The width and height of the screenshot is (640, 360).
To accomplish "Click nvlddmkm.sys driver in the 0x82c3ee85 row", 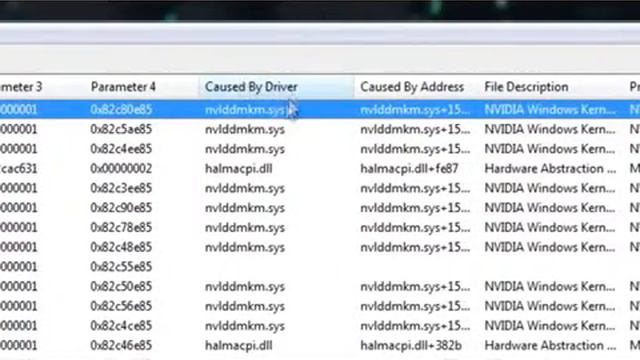I will click(244, 188).
